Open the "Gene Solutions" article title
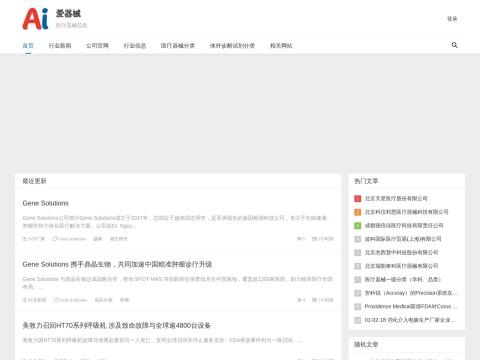Viewport: 480px width, 360px height. click(46, 203)
